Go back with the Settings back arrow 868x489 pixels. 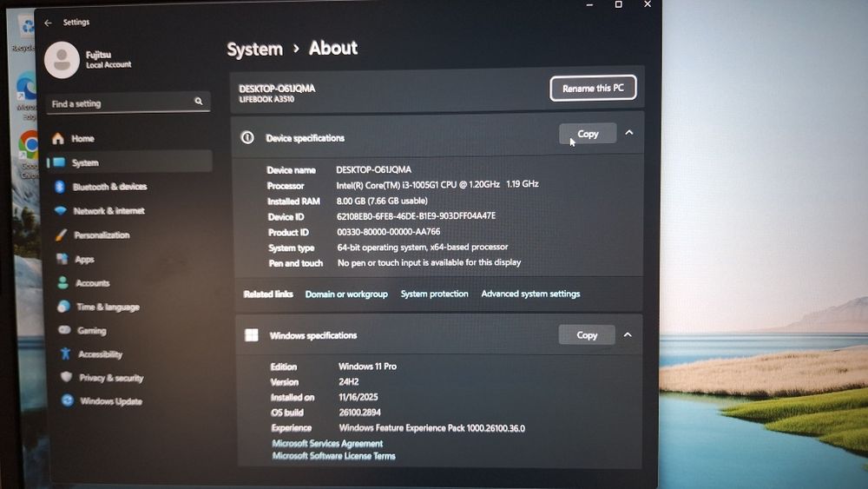[48, 23]
